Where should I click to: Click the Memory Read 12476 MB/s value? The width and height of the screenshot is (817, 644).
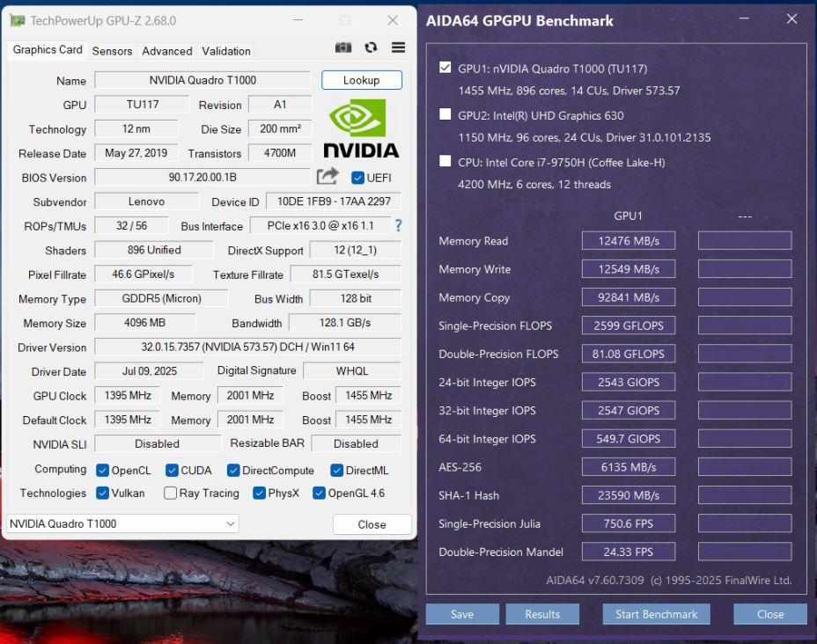[x=629, y=240]
